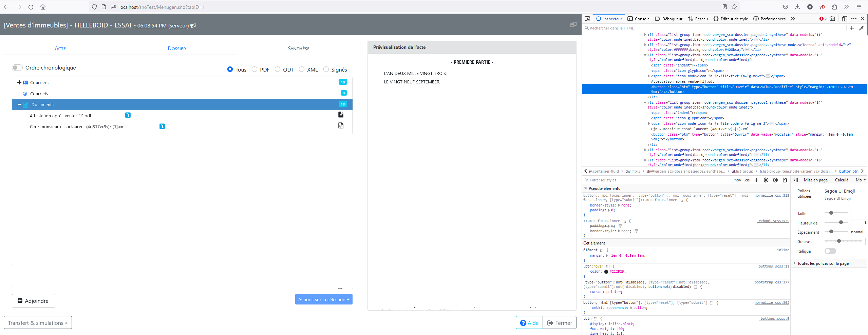The height and width of the screenshot is (335, 868).
Task: Expand the Courriers tree section
Action: click(x=19, y=82)
